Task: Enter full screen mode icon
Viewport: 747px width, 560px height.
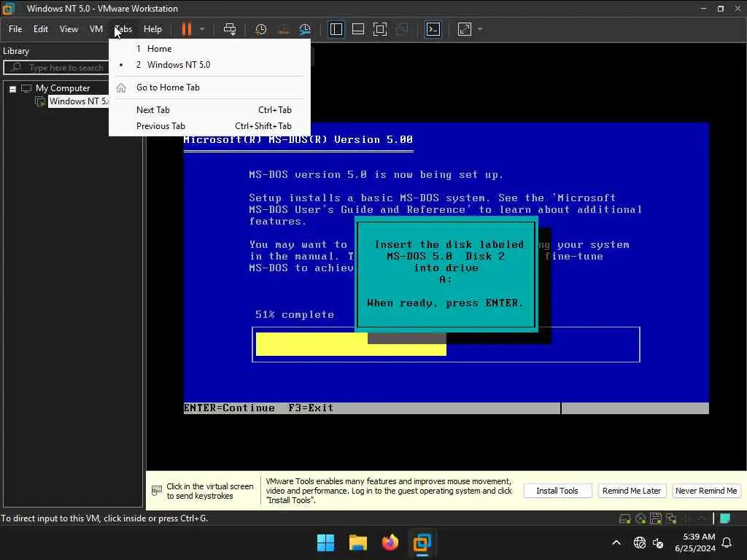Action: coord(379,29)
